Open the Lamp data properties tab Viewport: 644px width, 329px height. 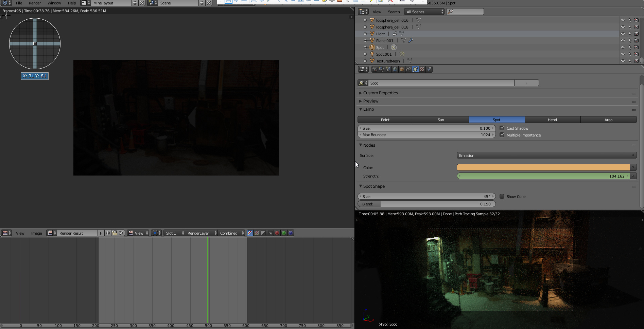(x=415, y=69)
